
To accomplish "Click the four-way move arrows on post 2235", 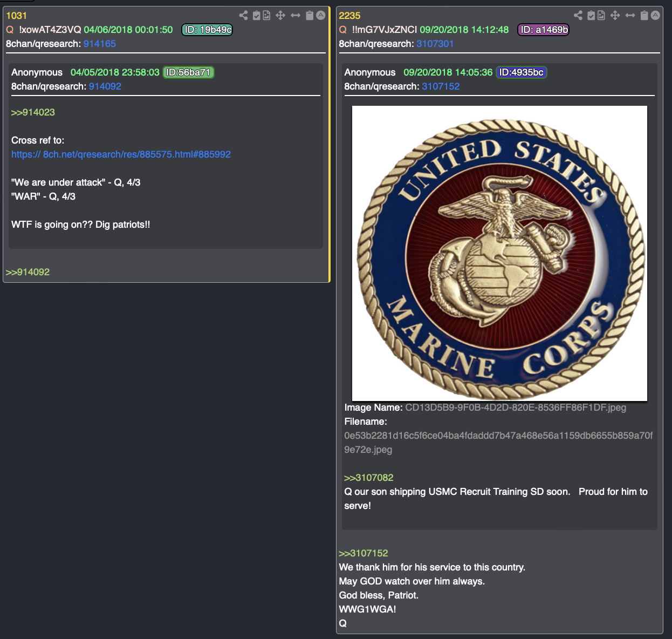I will point(615,15).
